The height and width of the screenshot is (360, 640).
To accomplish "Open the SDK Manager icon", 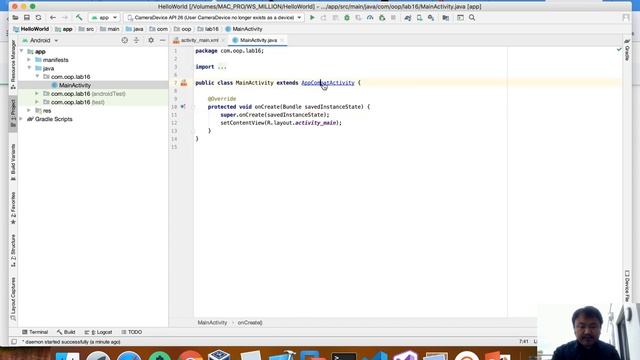I will (431, 18).
